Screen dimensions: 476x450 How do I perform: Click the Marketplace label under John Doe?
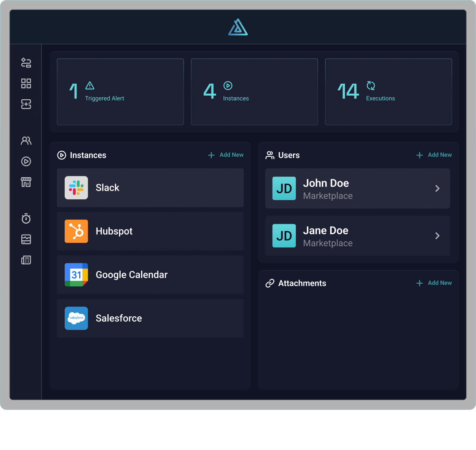[x=328, y=196]
